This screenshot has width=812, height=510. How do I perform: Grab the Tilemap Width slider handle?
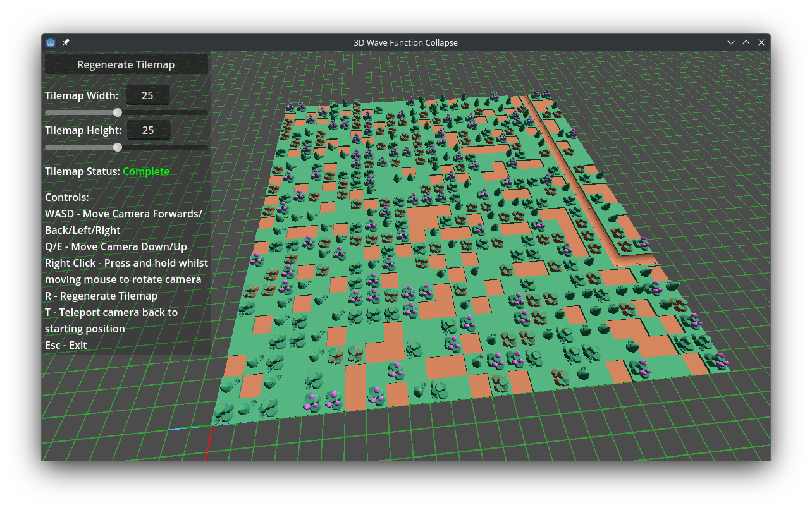[118, 112]
